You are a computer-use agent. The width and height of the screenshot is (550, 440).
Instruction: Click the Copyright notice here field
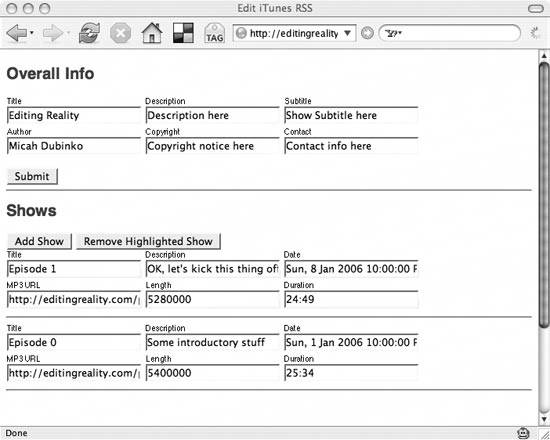212,146
